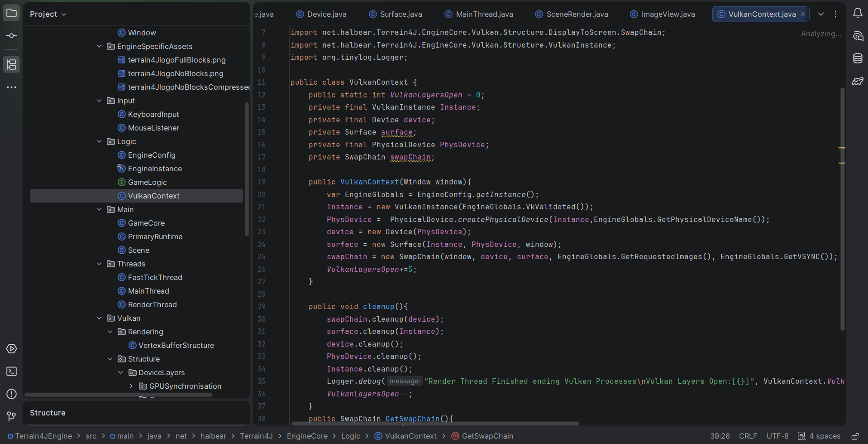
Task: Open Services run tool window icon
Action: click(x=11, y=349)
